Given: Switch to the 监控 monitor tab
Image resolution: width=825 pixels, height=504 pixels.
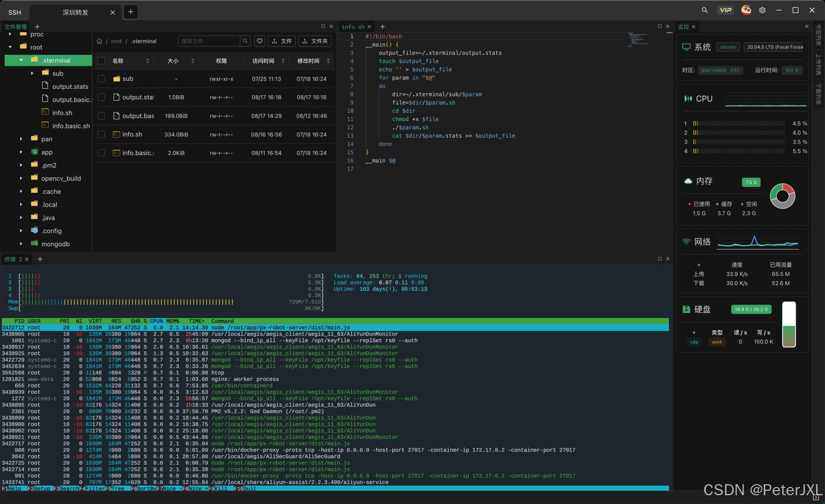Looking at the screenshot, I should tap(683, 27).
